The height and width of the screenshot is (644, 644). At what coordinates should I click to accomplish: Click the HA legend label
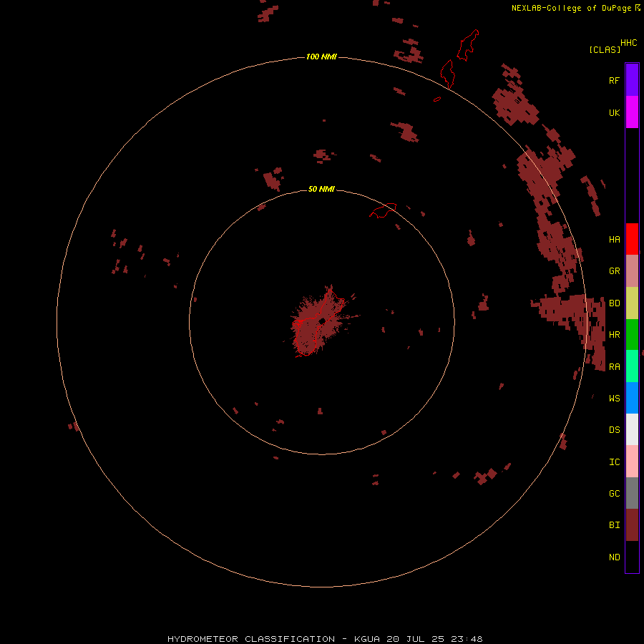click(x=614, y=240)
